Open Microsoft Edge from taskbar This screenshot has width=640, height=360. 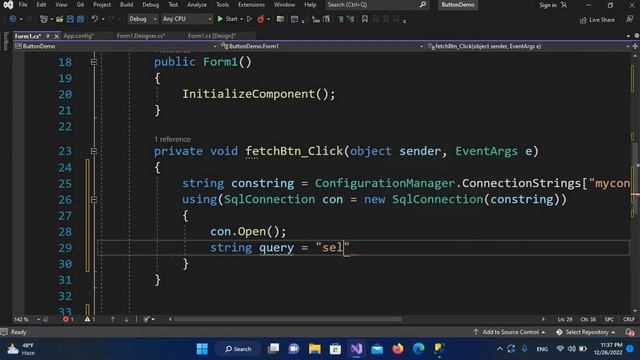[418, 349]
